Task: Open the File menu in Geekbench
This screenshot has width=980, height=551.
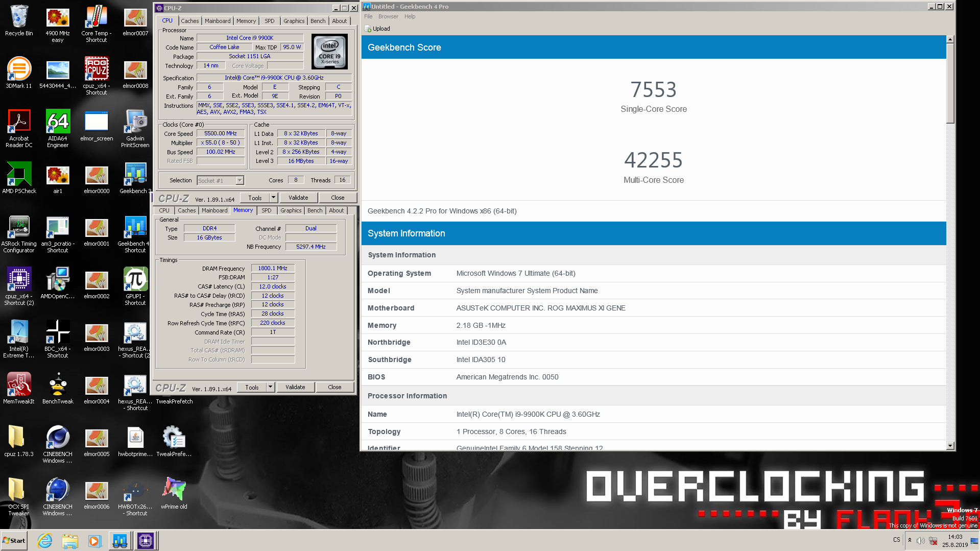Action: 368,16
